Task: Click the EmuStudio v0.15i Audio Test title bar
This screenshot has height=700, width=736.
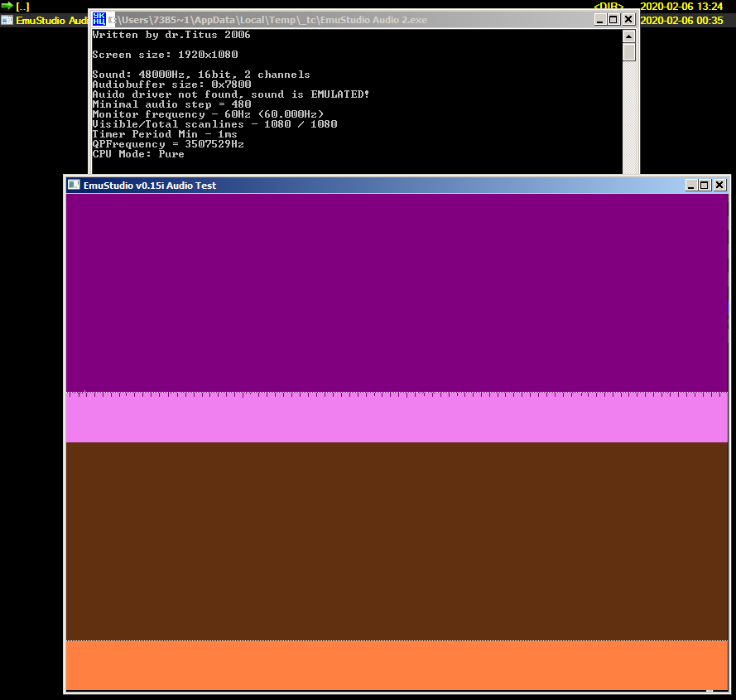Action: tap(373, 186)
